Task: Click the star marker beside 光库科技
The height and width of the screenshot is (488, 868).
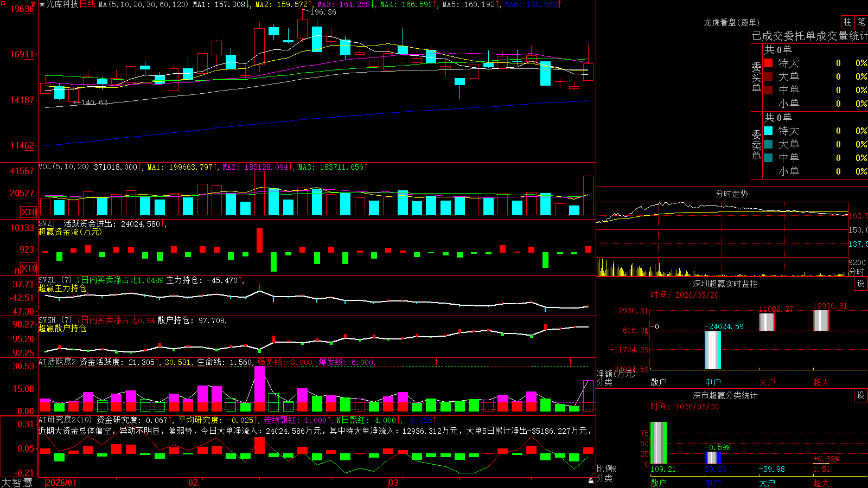Action: [x=42, y=4]
